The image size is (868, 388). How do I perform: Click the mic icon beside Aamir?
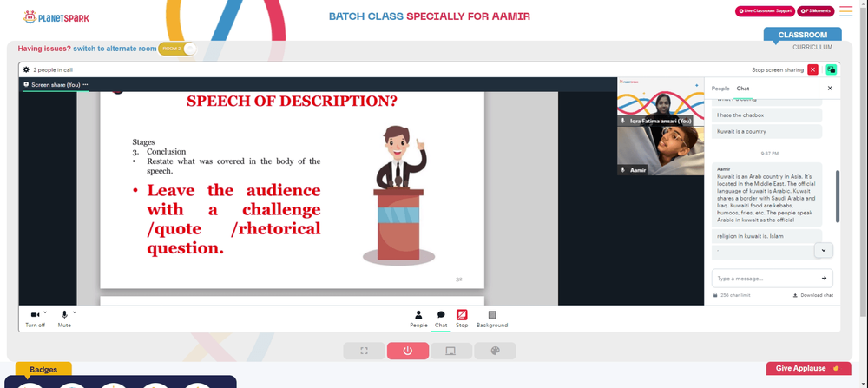point(622,170)
